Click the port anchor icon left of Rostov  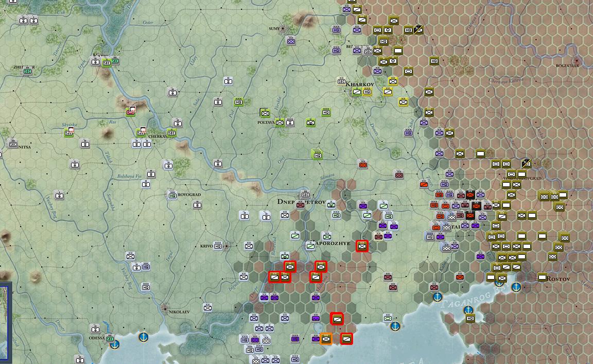[x=516, y=287]
